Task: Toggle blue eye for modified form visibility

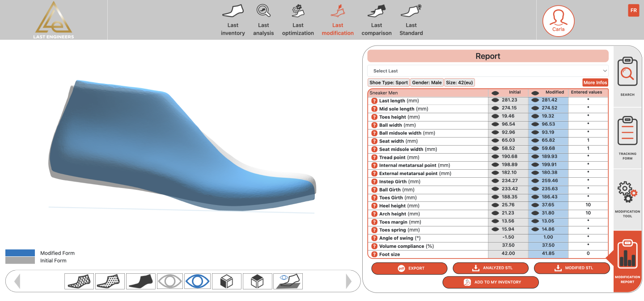Action: tap(197, 281)
